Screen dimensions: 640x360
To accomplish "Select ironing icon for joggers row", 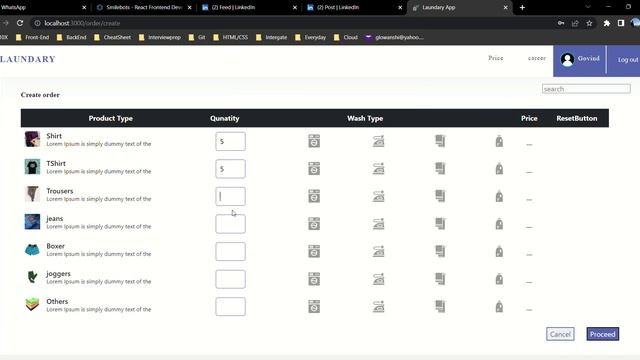I will (x=378, y=279).
